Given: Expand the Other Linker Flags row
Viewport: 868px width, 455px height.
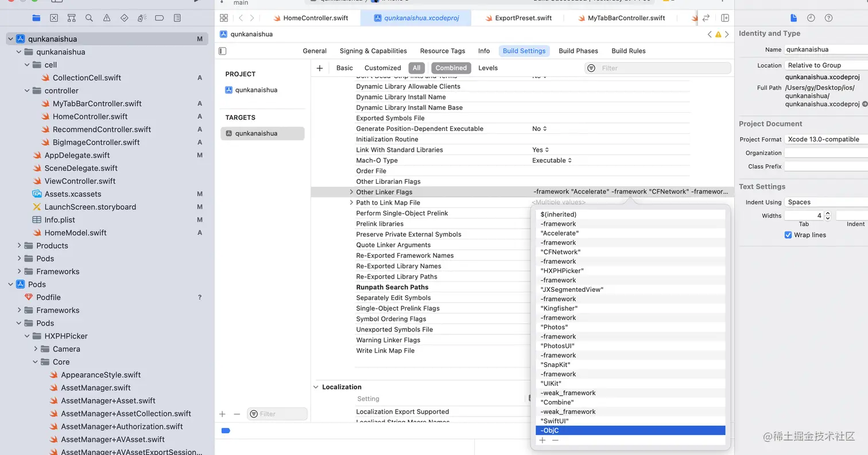Looking at the screenshot, I should (x=351, y=192).
